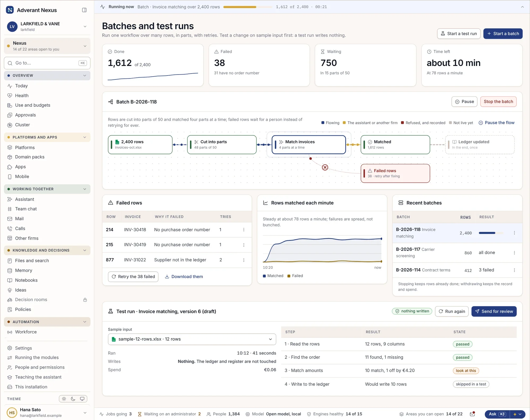Click the Adverant Nexus logo icon
The width and height of the screenshot is (530, 420).
coord(10,10)
